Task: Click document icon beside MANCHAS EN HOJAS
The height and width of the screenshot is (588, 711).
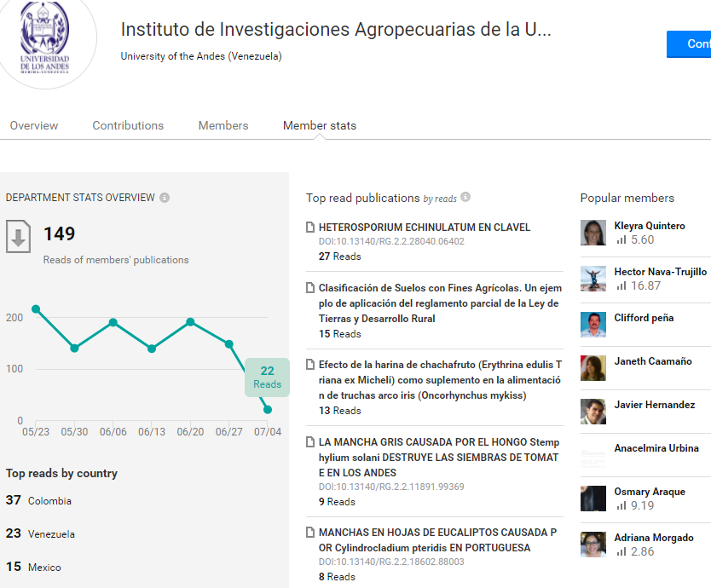Action: (x=310, y=533)
